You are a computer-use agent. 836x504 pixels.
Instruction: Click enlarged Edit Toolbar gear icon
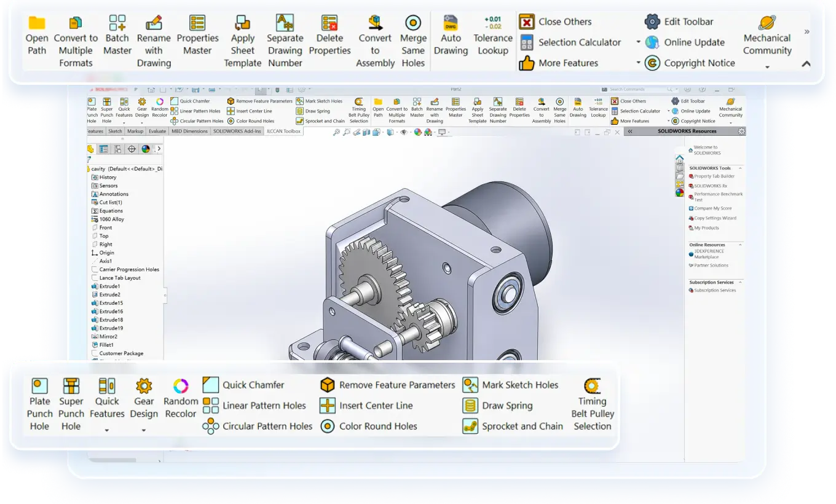coord(652,22)
